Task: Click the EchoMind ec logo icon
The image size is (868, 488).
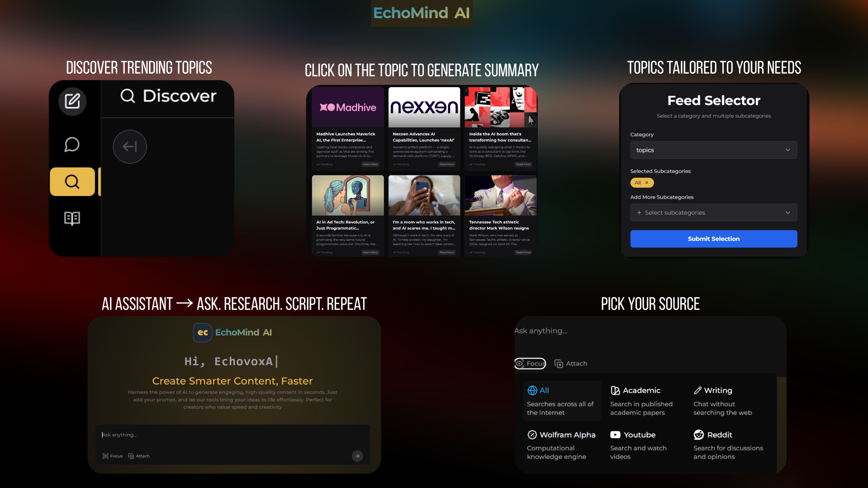Action: pyautogui.click(x=202, y=332)
